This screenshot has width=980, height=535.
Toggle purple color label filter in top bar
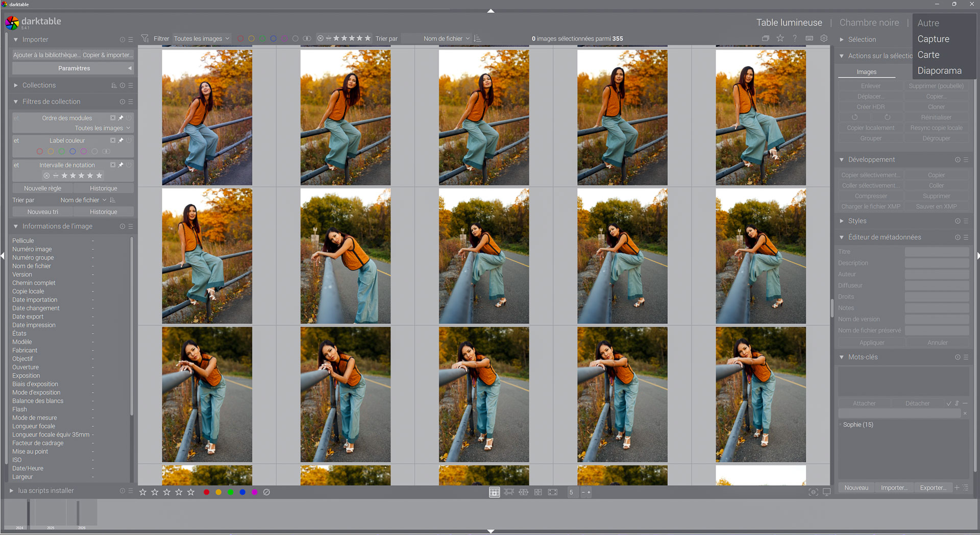click(284, 38)
